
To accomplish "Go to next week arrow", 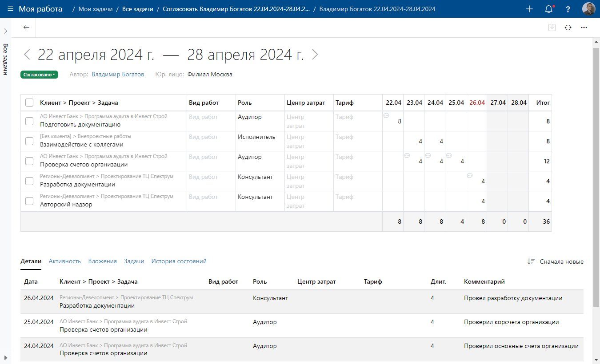I will coord(315,55).
